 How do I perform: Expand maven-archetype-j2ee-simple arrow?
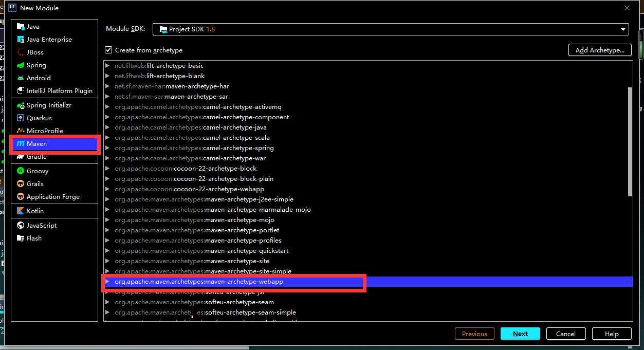pyautogui.click(x=107, y=199)
